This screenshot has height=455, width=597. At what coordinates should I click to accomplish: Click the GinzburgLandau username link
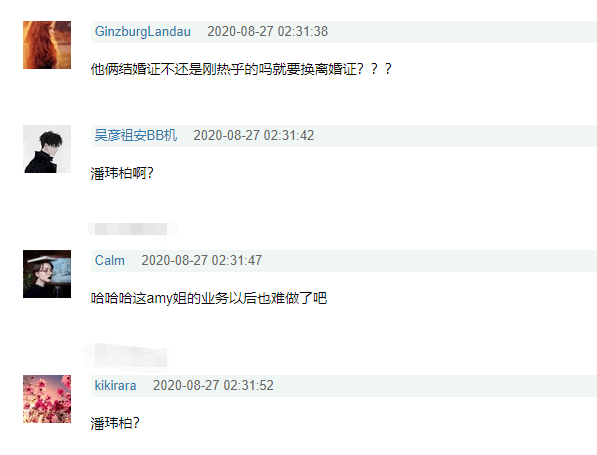tap(143, 32)
